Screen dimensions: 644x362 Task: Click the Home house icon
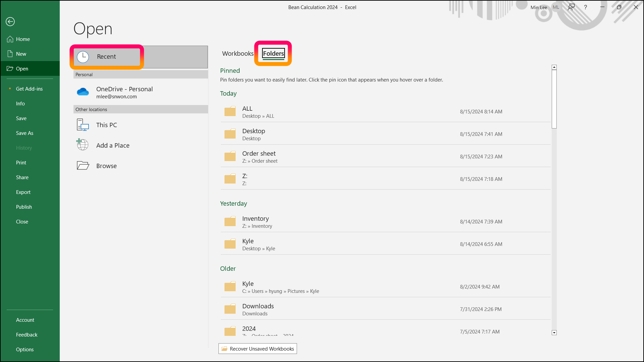tap(10, 39)
